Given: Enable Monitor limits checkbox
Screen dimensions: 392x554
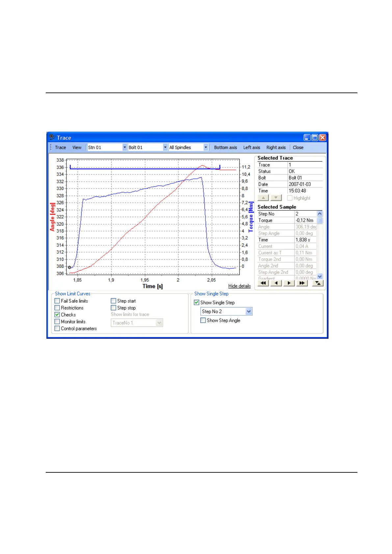Looking at the screenshot, I should tap(57, 322).
